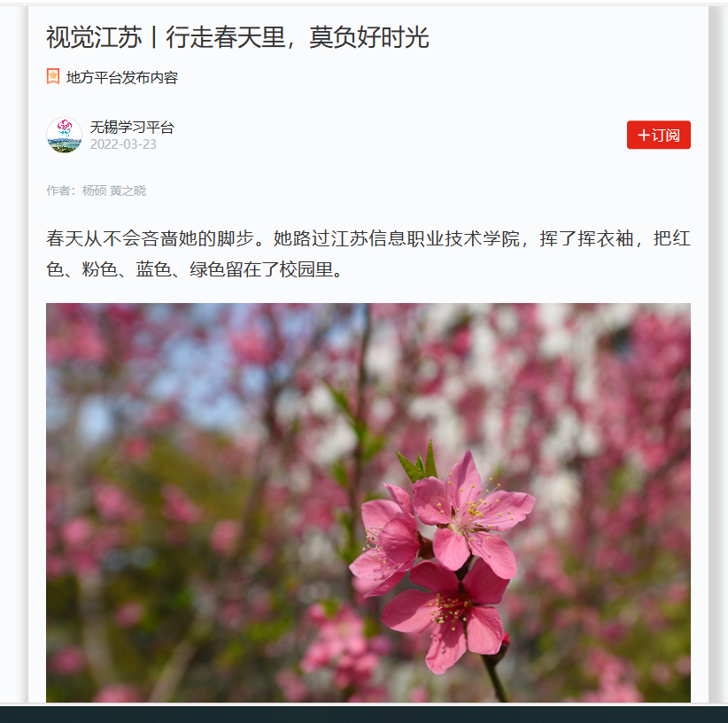Click the small red bud beside lowest flower
This screenshot has height=723, width=728.
point(505,640)
